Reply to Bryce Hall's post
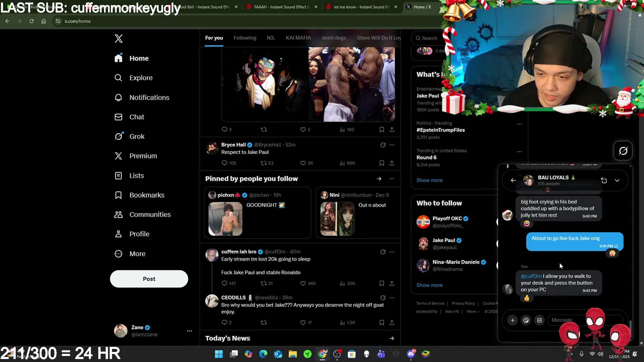Screen dimensions: 644x362 pyautogui.click(x=224, y=163)
